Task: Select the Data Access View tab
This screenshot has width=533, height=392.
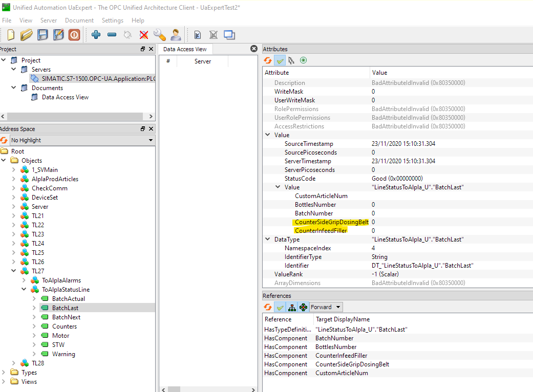Action: click(185, 49)
